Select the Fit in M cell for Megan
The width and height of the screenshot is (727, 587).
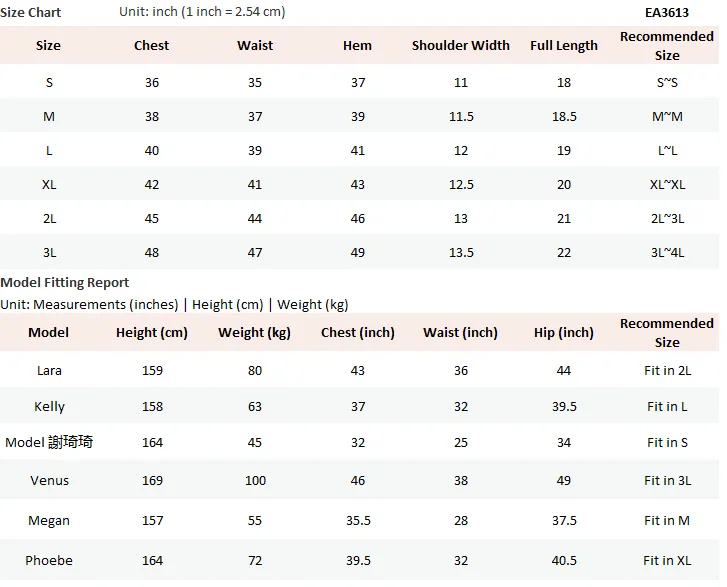pyautogui.click(x=667, y=521)
